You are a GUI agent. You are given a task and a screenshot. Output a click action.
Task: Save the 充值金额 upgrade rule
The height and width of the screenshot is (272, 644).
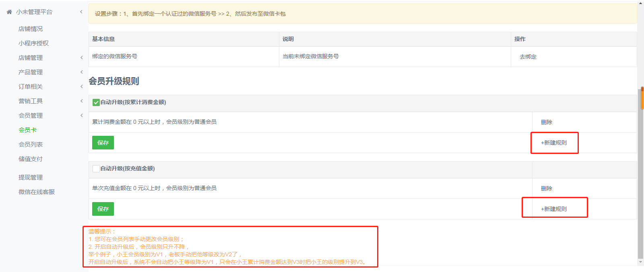103,209
